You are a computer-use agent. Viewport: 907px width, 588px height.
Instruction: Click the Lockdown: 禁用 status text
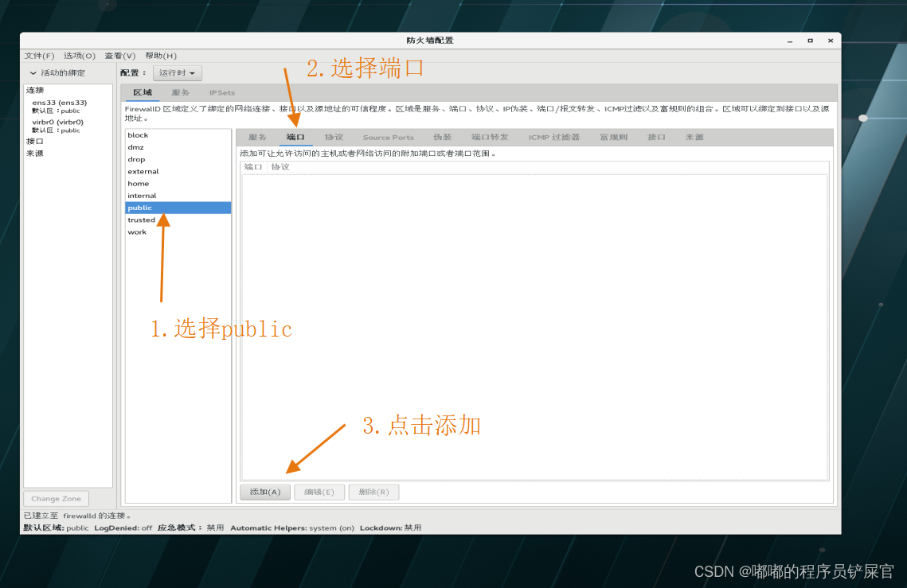(x=390, y=528)
